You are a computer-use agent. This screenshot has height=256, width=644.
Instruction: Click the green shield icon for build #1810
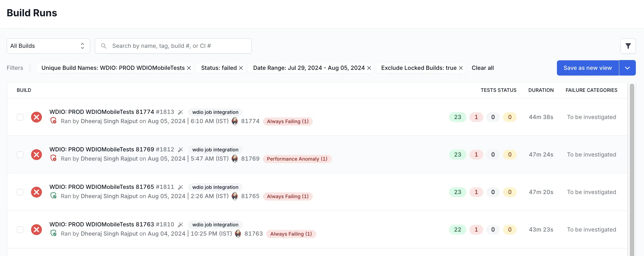(54, 233)
